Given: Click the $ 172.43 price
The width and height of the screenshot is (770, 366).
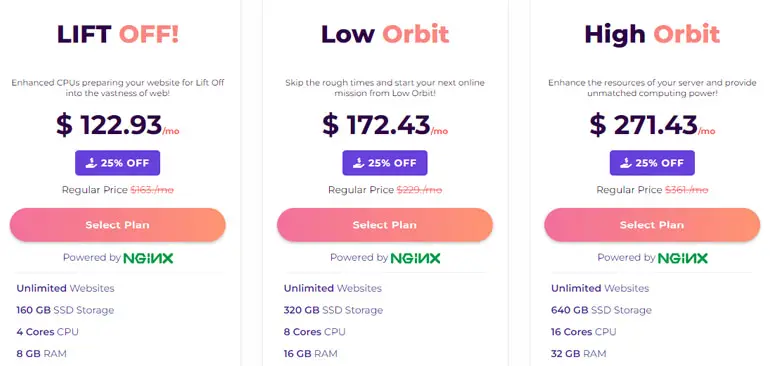Looking at the screenshot, I should point(376,125).
